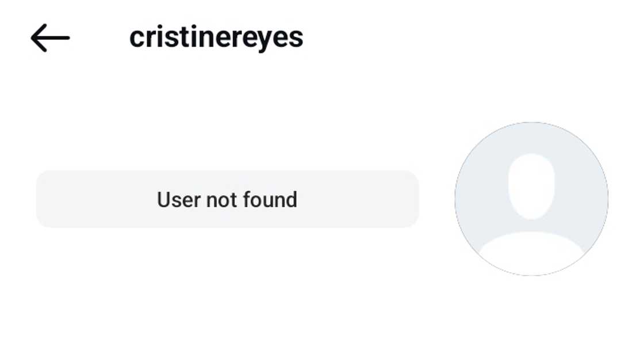Screen dimensions: 644x350
Task: Click the cristinereyes profile title
Action: 216,38
